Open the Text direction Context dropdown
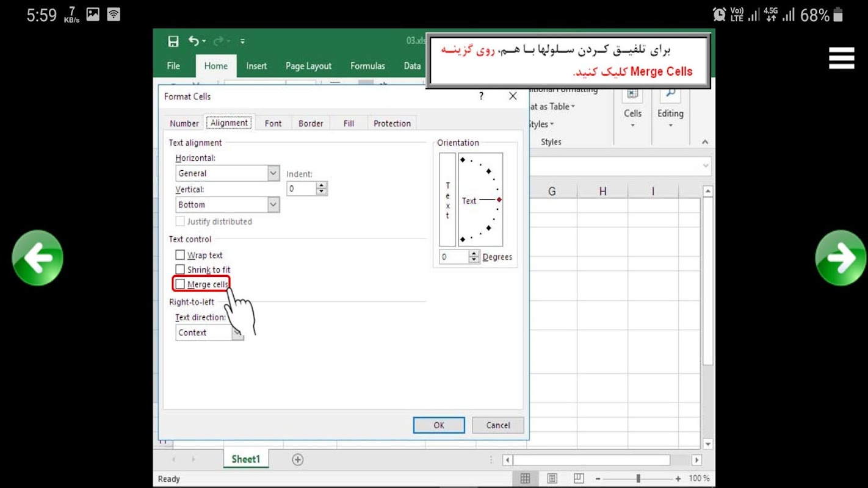Screen dimensions: 868x488 click(x=237, y=332)
